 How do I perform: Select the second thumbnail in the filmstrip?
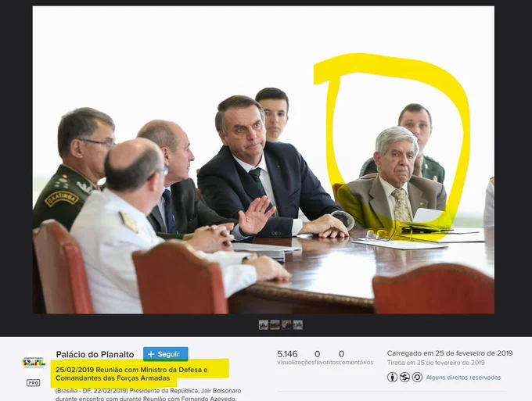click(275, 324)
